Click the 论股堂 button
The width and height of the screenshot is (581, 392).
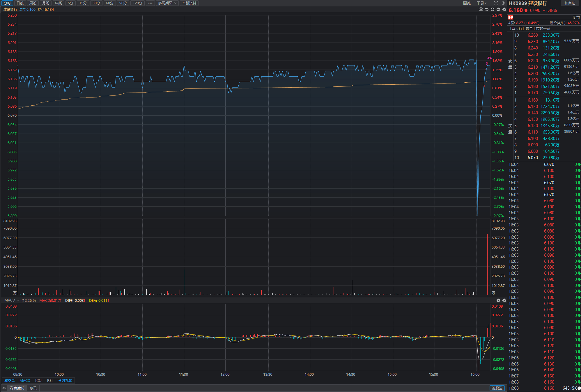tap(497, 388)
